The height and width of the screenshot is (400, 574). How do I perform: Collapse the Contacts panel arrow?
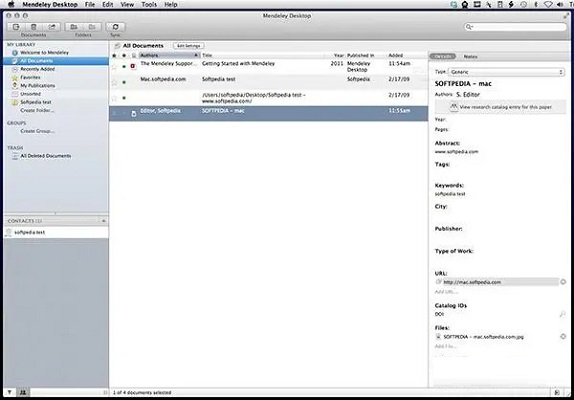pyautogui.click(x=103, y=221)
